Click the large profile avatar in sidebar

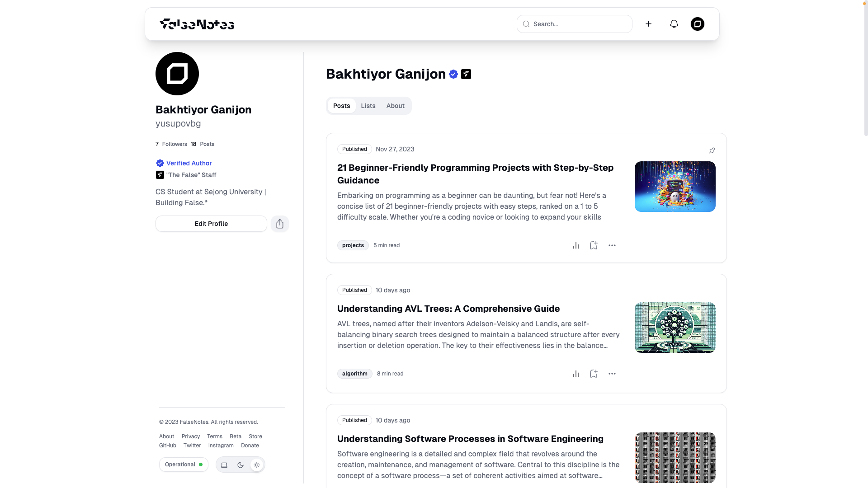click(x=177, y=74)
